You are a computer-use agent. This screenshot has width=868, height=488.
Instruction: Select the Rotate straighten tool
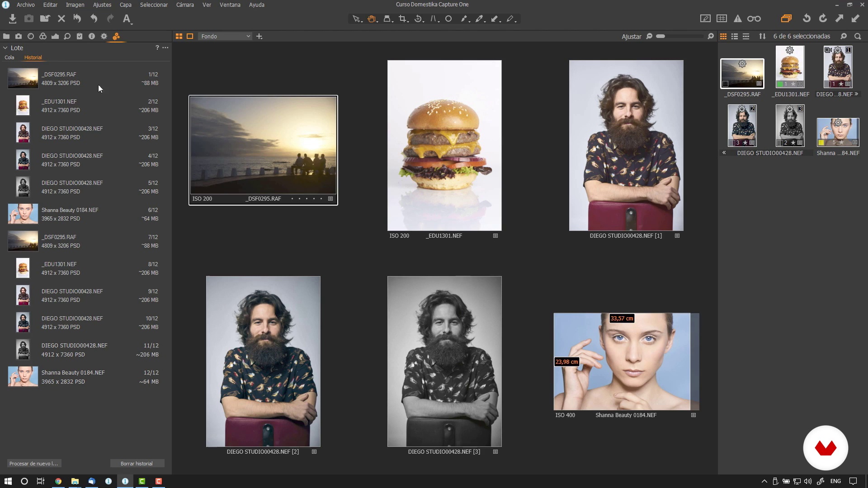click(419, 19)
